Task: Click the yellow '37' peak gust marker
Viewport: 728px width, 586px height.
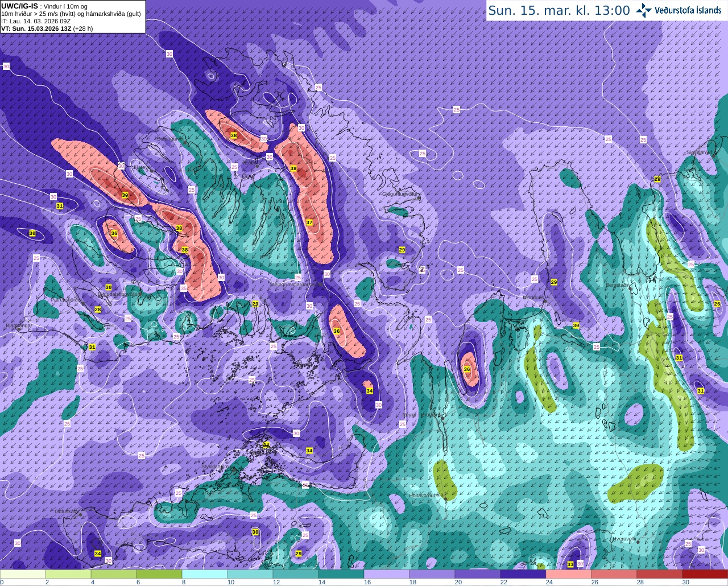Action: [309, 222]
